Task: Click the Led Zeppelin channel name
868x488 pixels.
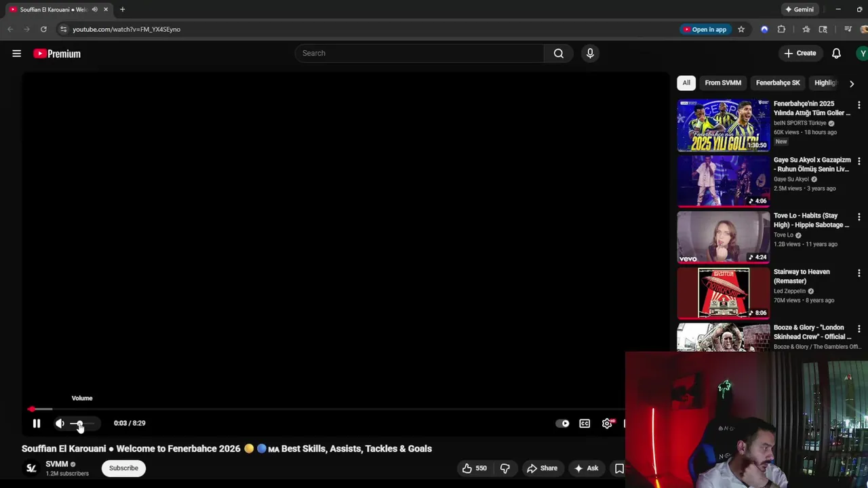Action: click(x=789, y=291)
